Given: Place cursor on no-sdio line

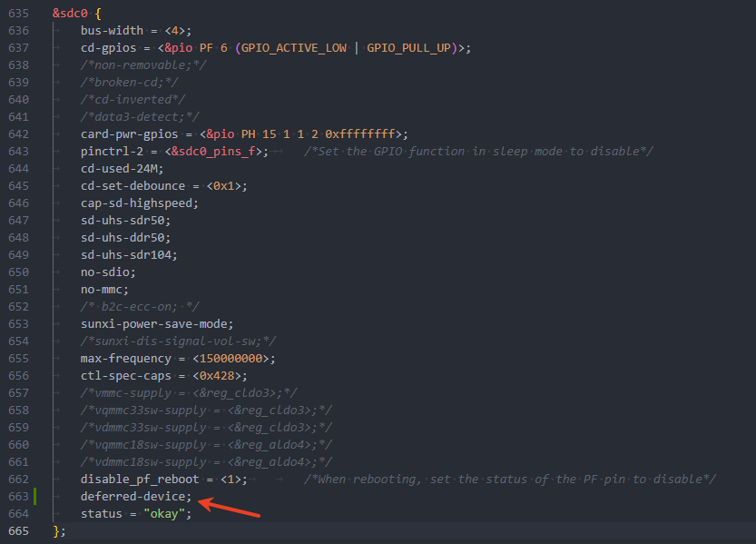Looking at the screenshot, I should [x=108, y=272].
